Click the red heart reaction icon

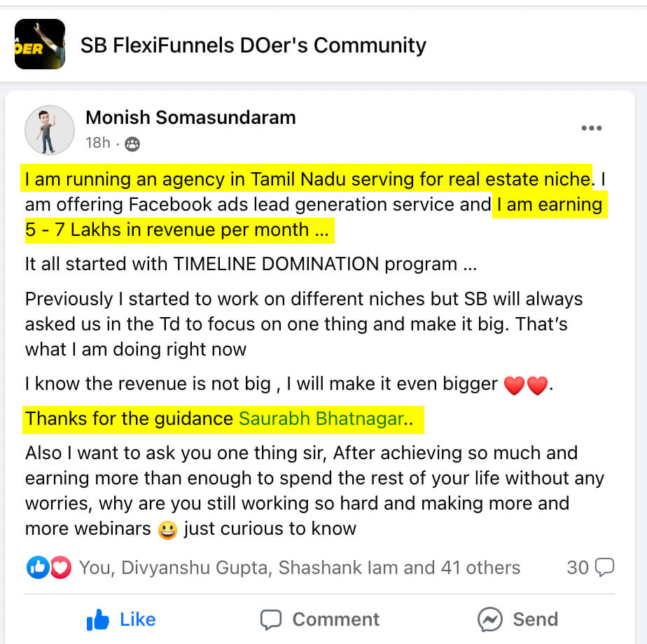60,568
